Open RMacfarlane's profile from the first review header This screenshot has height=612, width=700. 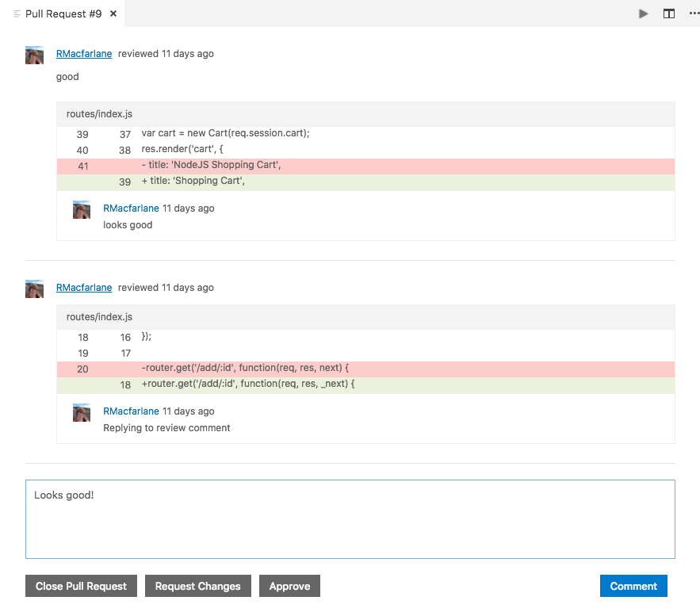pos(84,53)
